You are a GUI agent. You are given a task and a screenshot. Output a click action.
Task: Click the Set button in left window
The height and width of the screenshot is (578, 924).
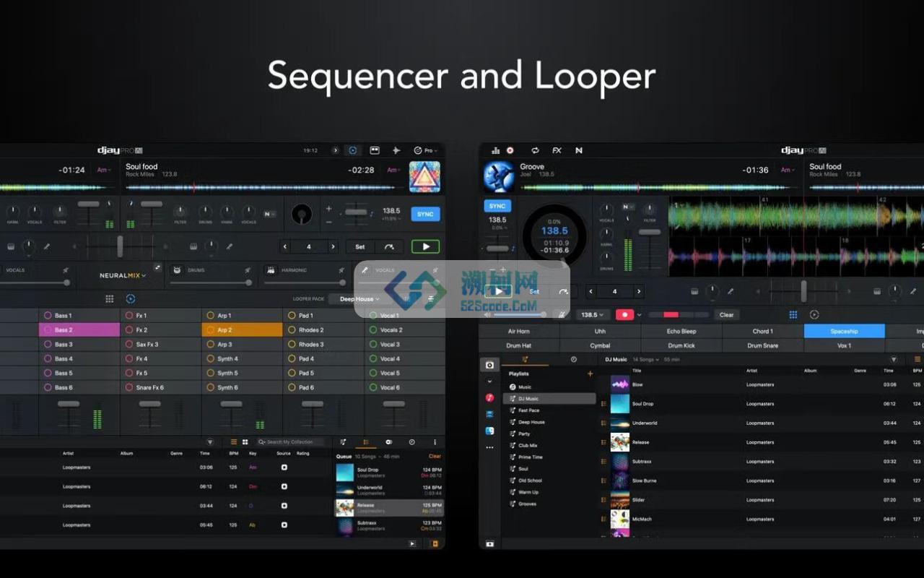click(360, 246)
